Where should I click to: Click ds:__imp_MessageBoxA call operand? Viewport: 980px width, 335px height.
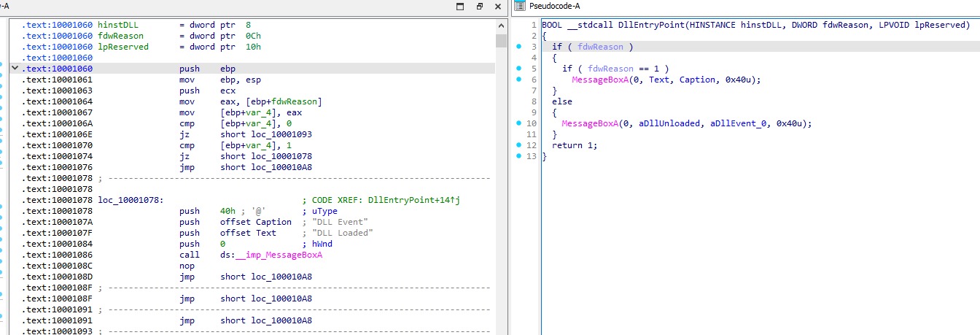tap(271, 255)
